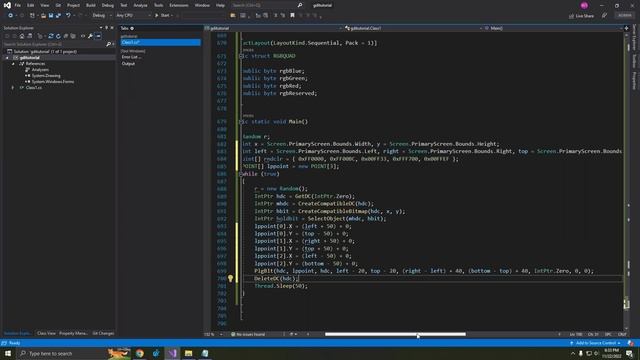Collapse the gditutorial project node

(x=7, y=58)
